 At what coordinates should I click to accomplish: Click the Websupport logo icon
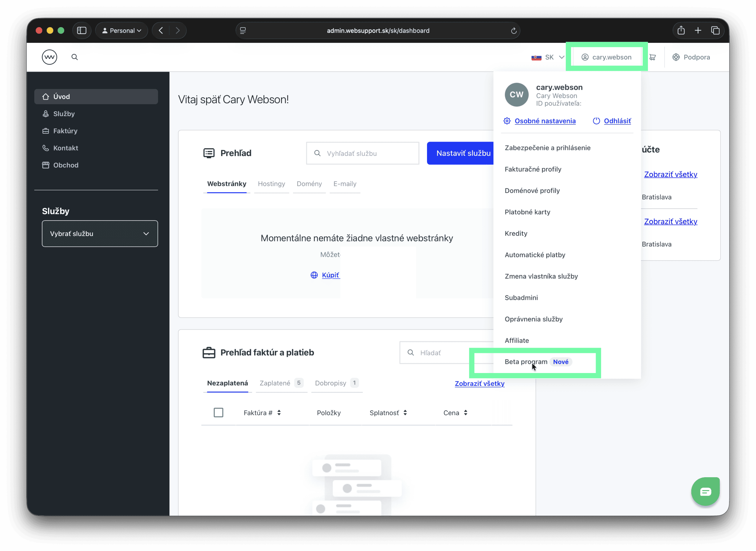[49, 57]
